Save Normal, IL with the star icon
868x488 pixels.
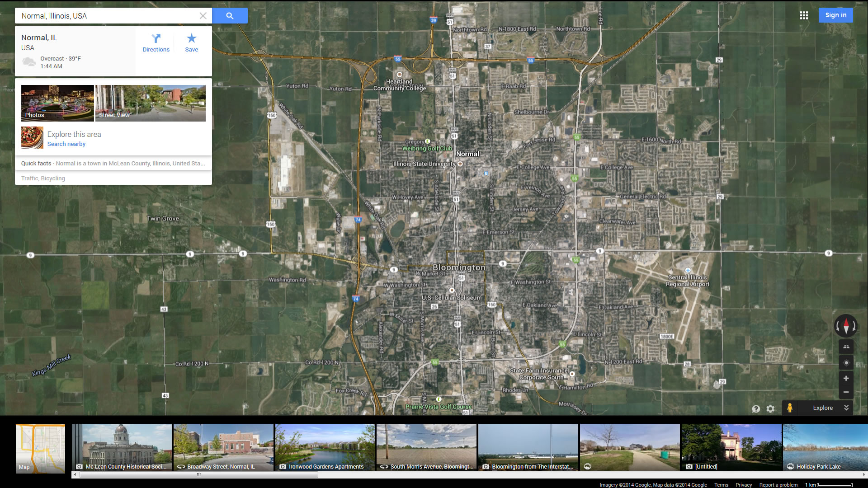pyautogui.click(x=191, y=43)
